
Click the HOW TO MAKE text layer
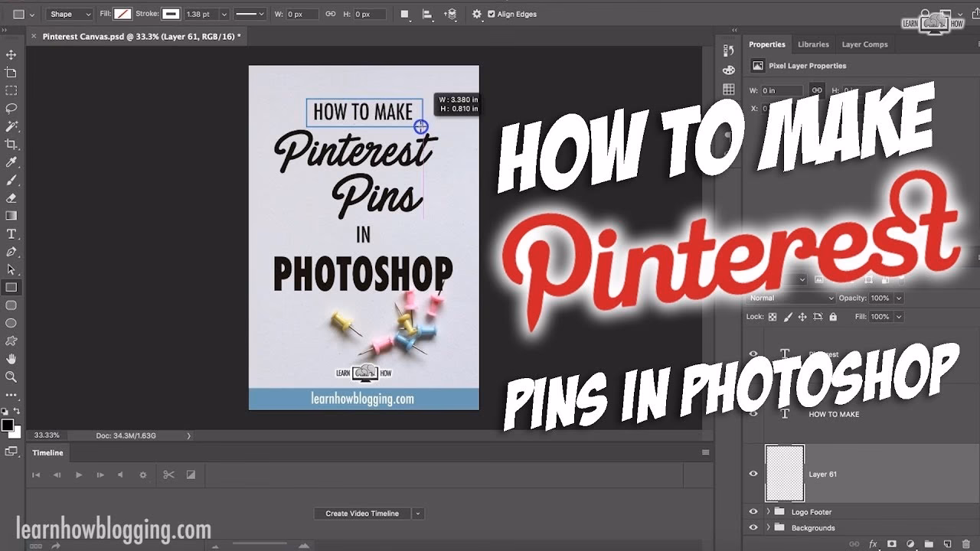click(835, 414)
